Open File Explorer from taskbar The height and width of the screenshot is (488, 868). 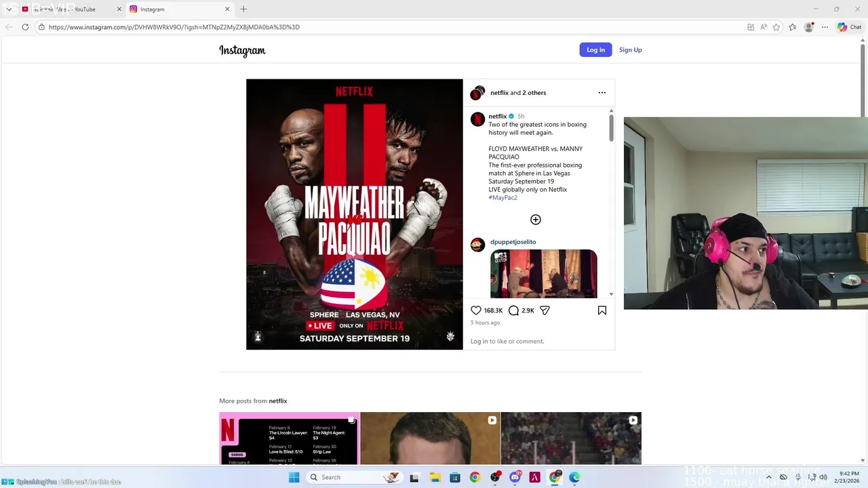tap(435, 477)
